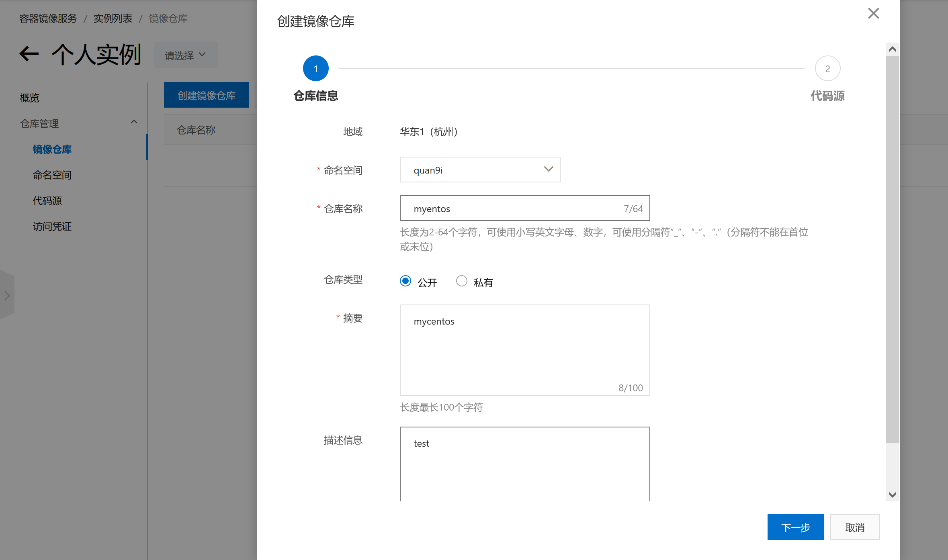
Task: Open the 请选择 instance selector
Action: point(185,55)
